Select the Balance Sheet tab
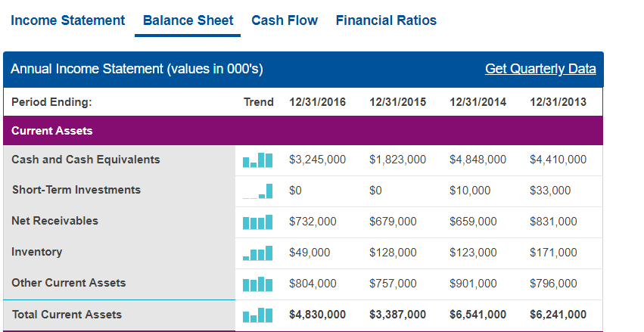Viewport: 644px width, 332px height. [188, 20]
